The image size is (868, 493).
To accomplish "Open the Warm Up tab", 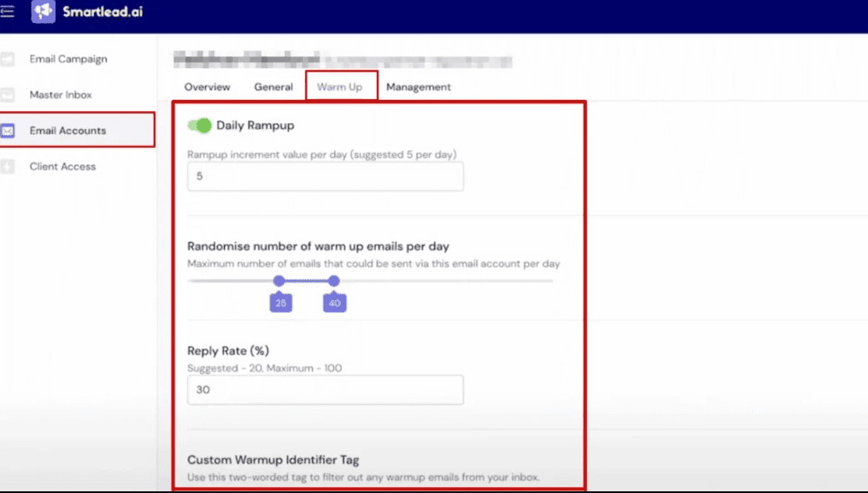I will [x=341, y=86].
